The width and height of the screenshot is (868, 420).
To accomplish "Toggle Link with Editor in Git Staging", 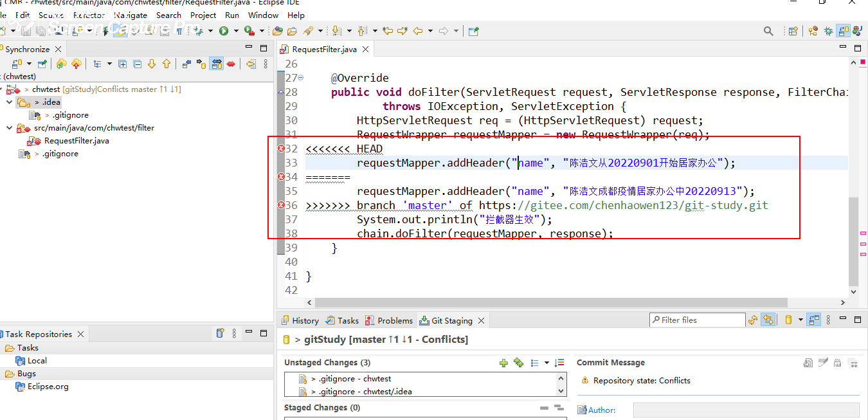I will (768, 320).
